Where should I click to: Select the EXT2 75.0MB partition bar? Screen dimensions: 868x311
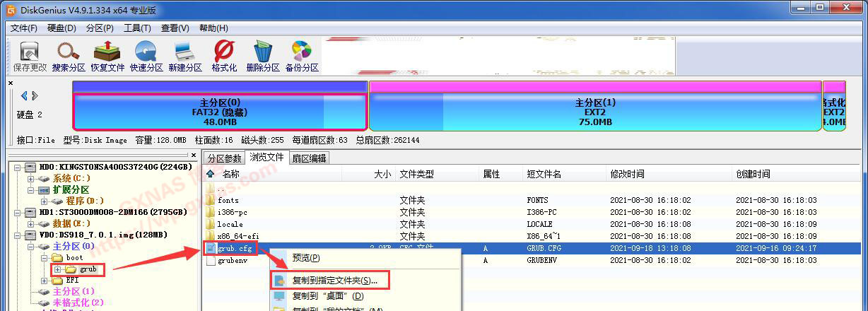pos(595,112)
